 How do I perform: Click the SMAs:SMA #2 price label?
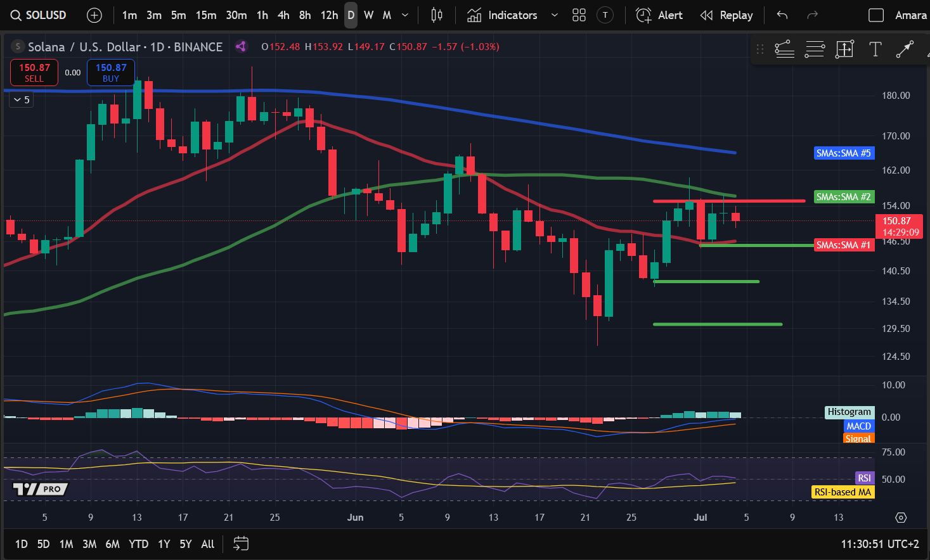(x=844, y=197)
